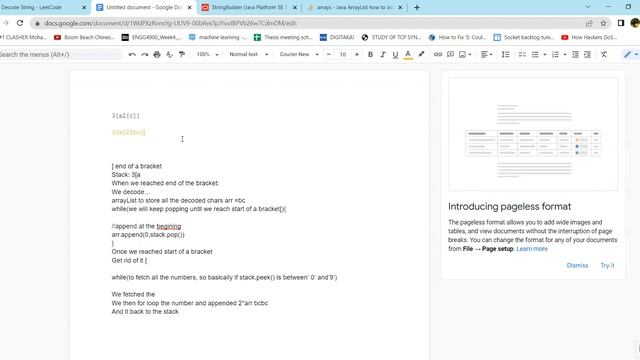
Task: Toggle the browser side panel
Action: click(621, 23)
